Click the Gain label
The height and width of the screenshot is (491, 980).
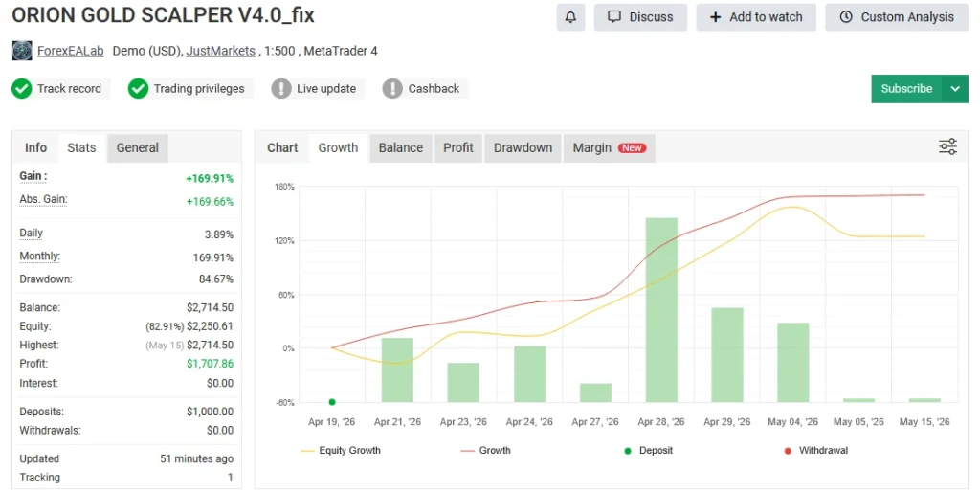tap(33, 176)
